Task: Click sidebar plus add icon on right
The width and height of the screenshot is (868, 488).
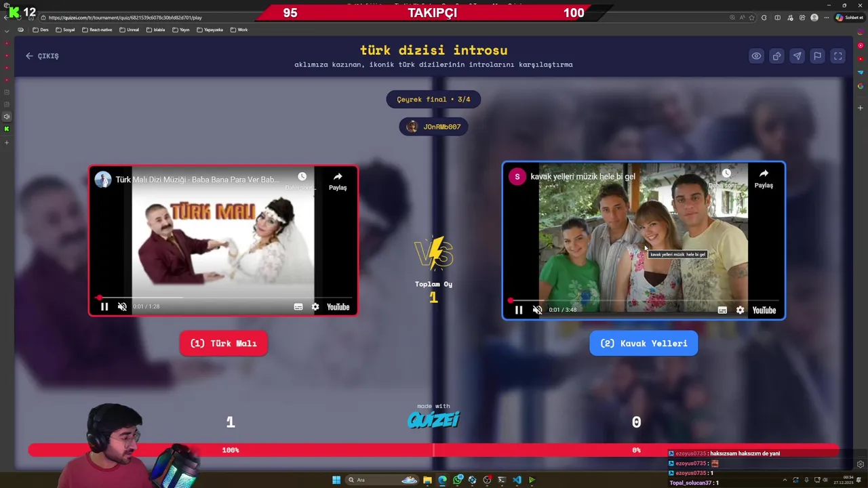Action: tap(861, 108)
